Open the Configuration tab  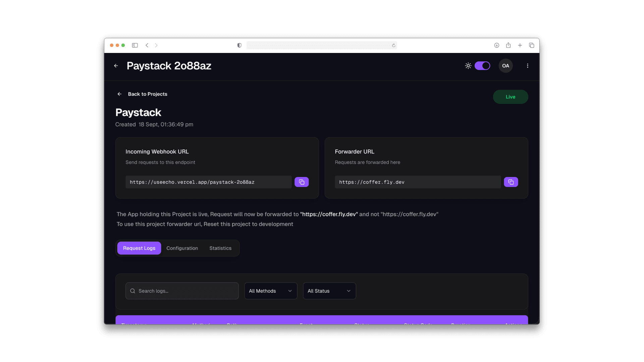(x=182, y=248)
